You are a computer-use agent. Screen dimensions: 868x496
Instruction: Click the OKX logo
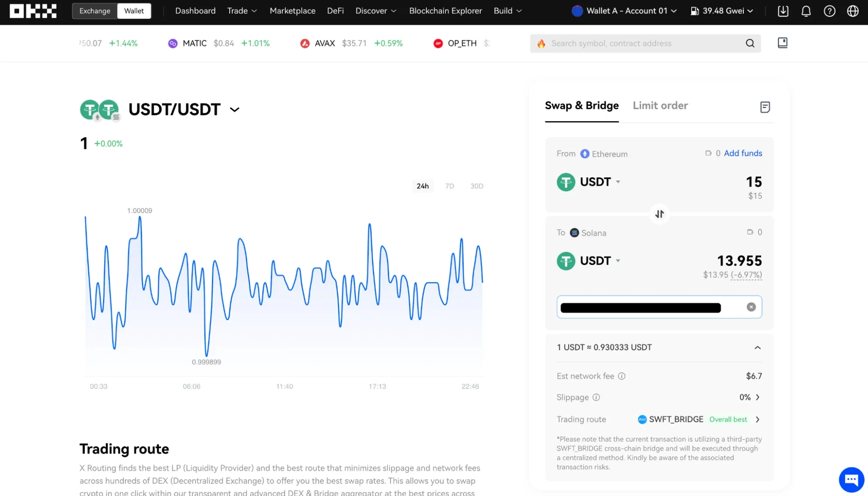[x=33, y=11]
